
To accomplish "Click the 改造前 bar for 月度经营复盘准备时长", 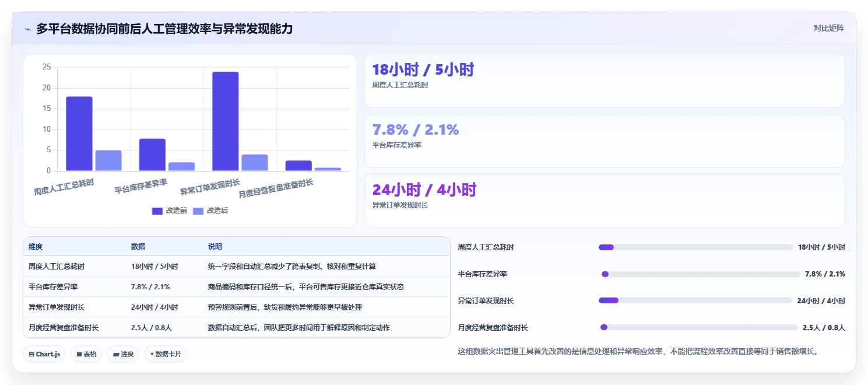I will coord(298,166).
